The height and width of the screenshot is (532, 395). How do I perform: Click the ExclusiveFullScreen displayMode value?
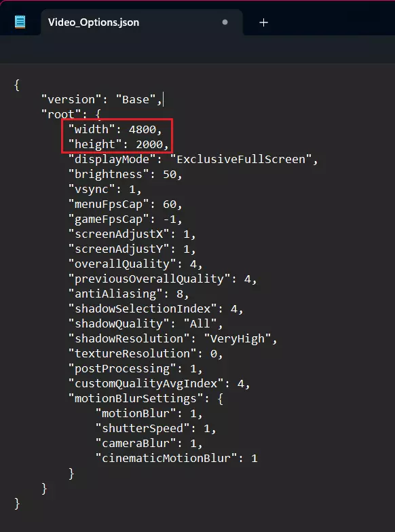tap(241, 159)
